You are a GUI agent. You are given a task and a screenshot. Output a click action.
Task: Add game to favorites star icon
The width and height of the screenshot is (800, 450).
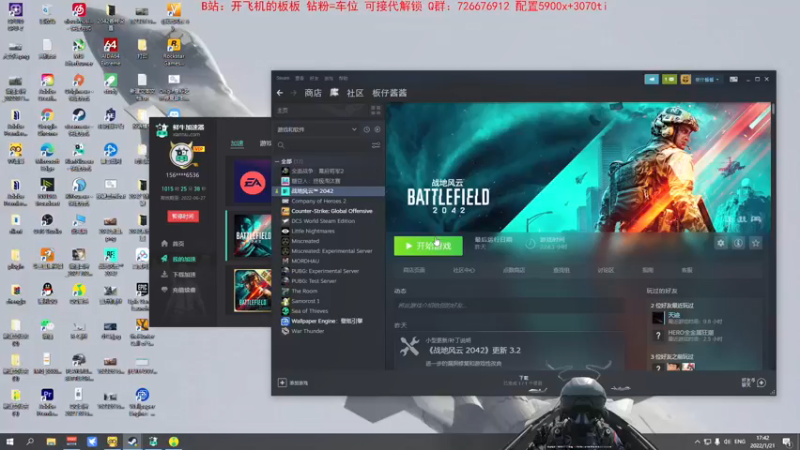[756, 243]
